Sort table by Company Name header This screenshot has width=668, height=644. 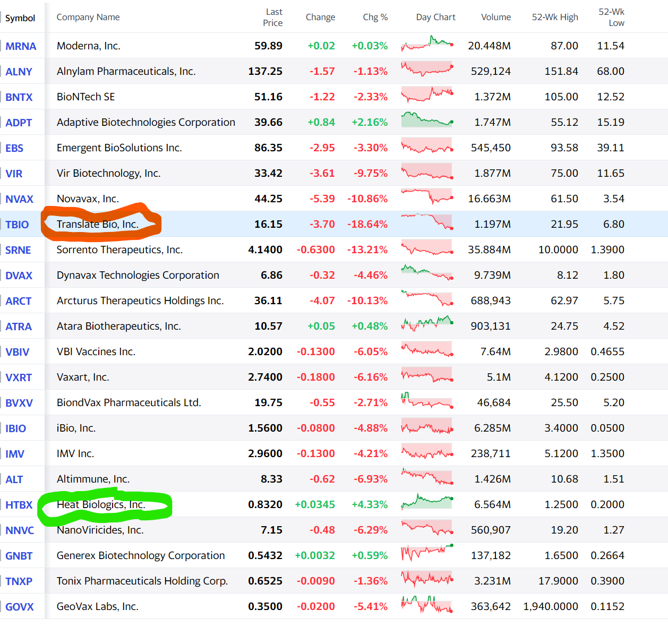point(88,18)
